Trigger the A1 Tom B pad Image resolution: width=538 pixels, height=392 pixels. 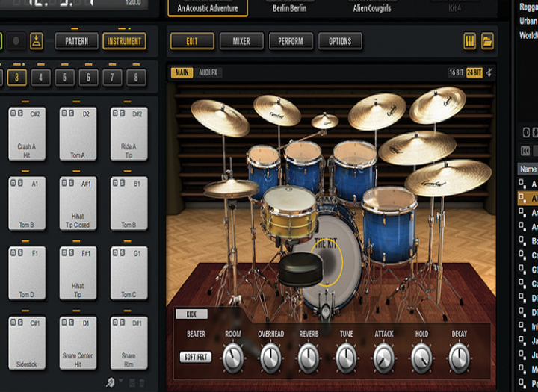click(27, 203)
